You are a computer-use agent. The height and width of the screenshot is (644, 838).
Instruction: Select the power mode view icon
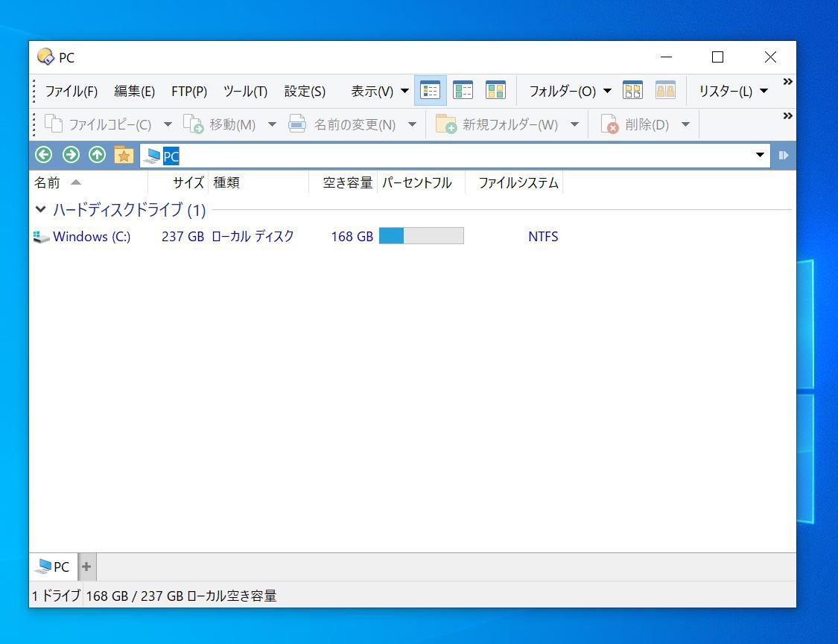click(463, 91)
